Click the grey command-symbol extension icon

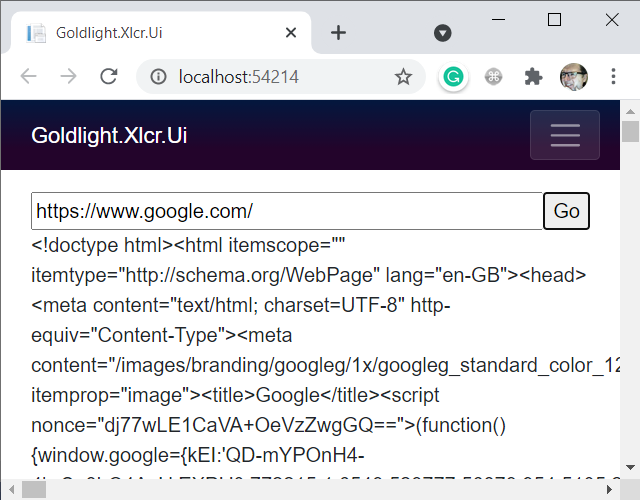coord(493,77)
